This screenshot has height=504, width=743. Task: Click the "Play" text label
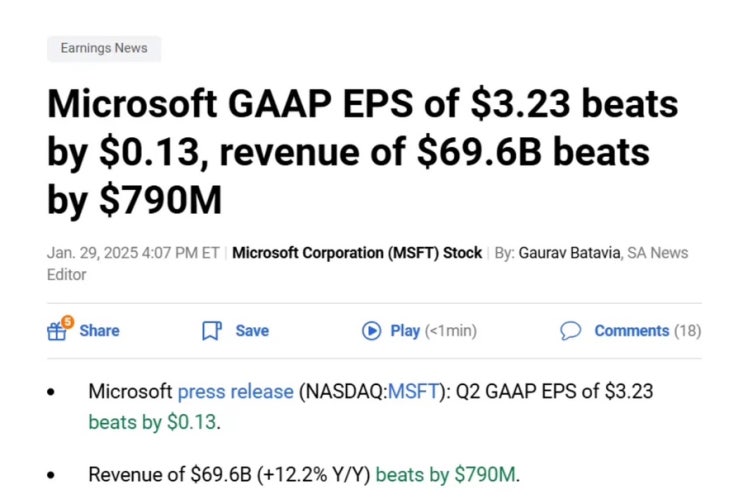coord(405,331)
